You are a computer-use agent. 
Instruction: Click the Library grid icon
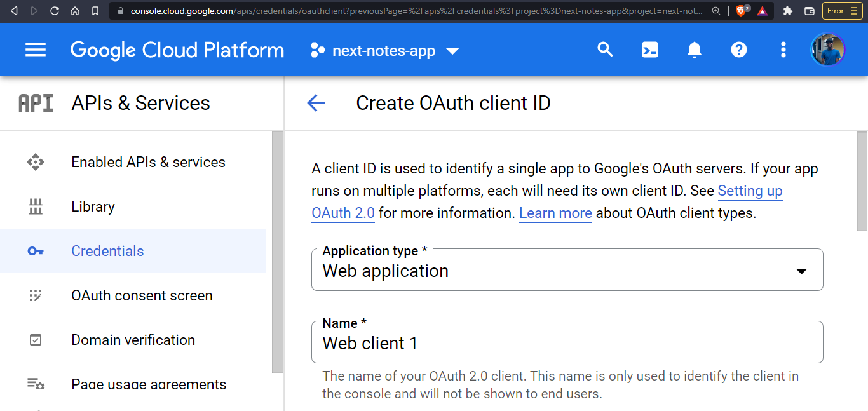pos(36,206)
